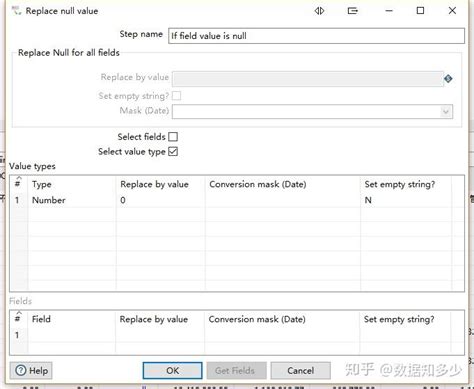Click the split-arrows icon in title bar
474x389 pixels.
coord(319,11)
